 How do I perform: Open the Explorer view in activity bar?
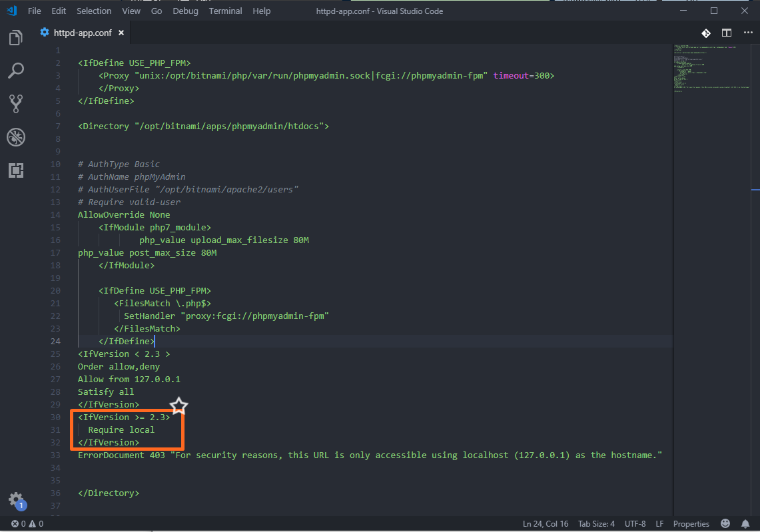[15, 38]
